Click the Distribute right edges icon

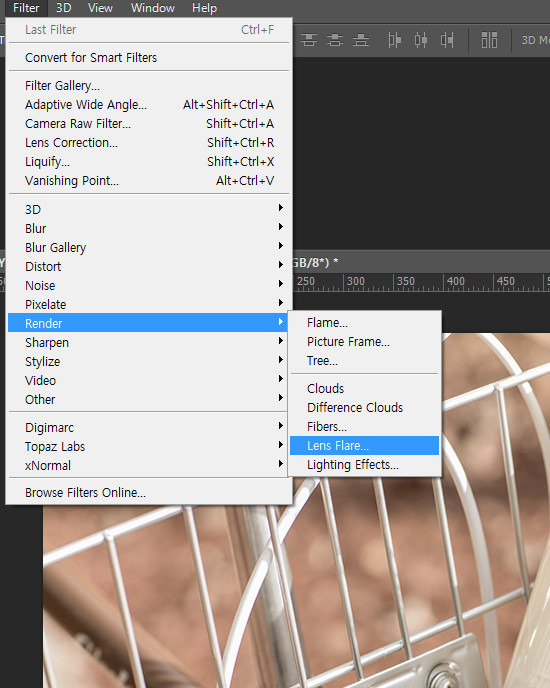[447, 40]
